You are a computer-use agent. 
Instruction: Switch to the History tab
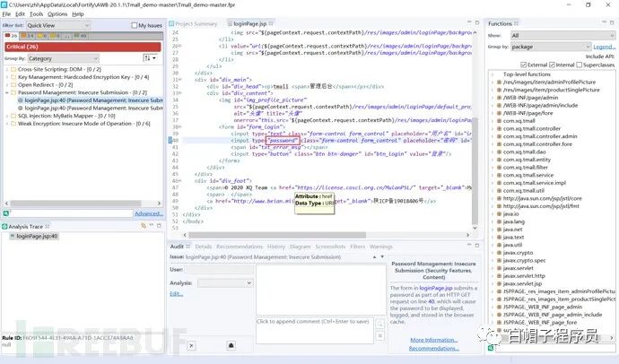pyautogui.click(x=276, y=247)
